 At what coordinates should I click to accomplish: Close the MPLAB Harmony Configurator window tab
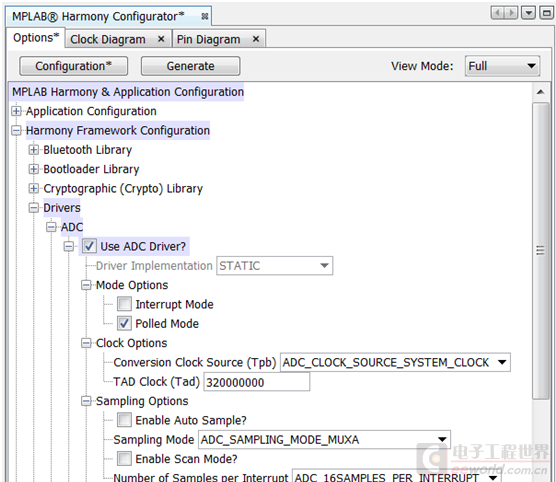204,16
